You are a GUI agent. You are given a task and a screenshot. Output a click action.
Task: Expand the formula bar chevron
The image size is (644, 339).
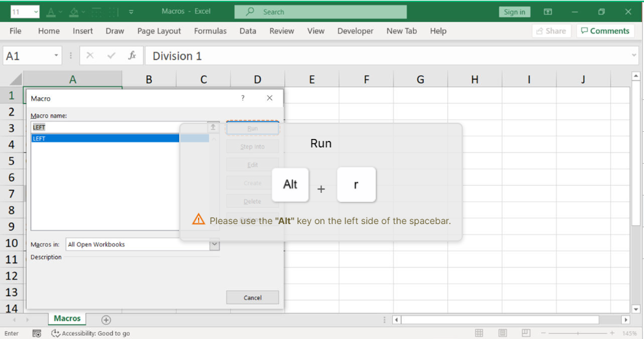(x=634, y=56)
